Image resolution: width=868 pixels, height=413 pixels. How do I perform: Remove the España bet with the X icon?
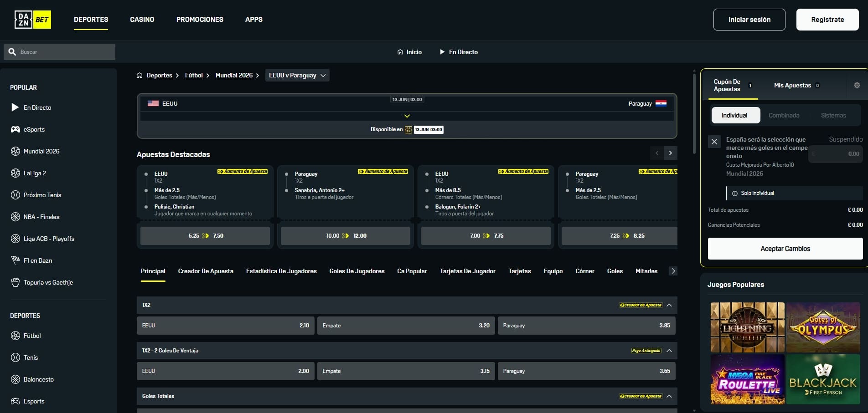click(714, 142)
